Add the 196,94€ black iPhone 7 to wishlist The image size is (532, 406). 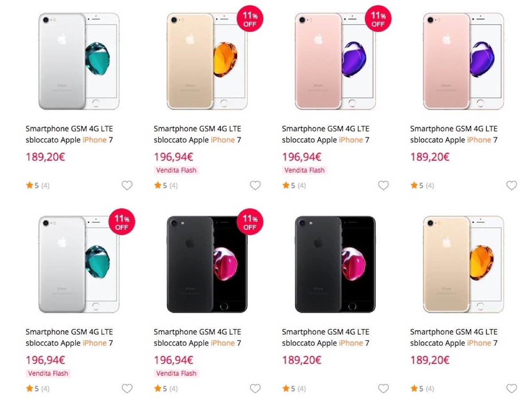255,389
